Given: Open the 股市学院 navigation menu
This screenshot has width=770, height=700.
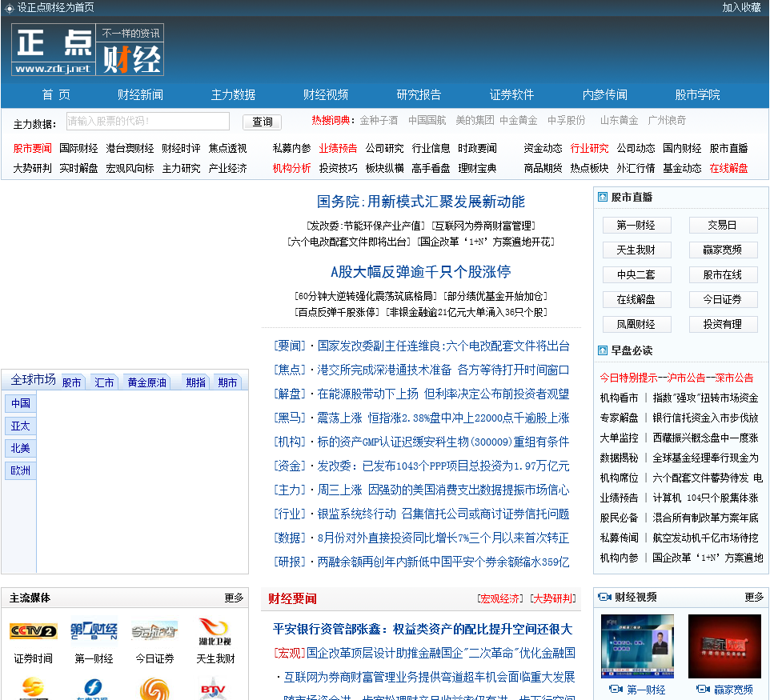Looking at the screenshot, I should [x=697, y=94].
